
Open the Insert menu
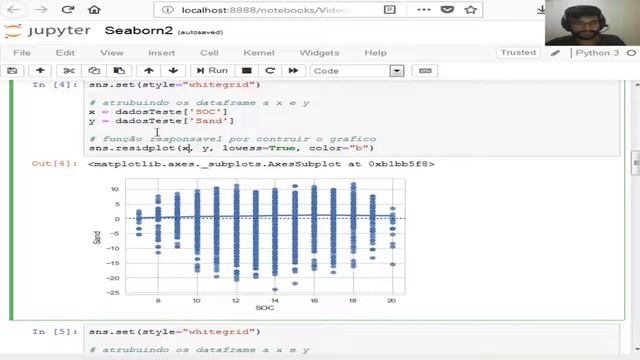[x=162, y=53]
